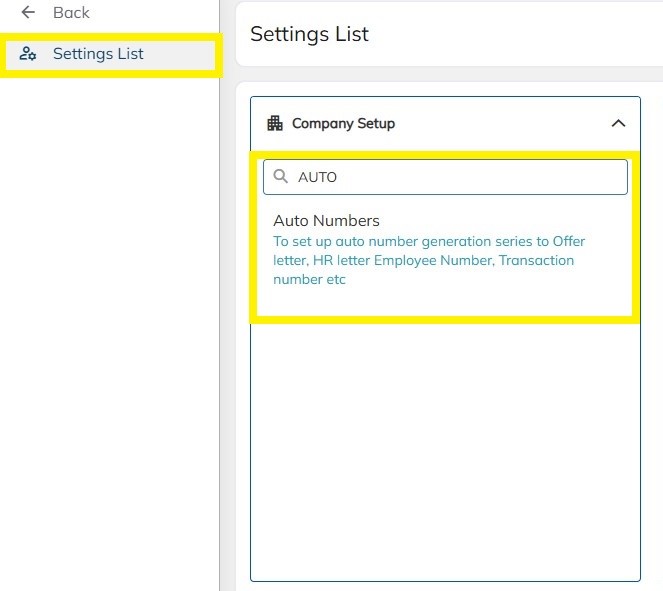Image resolution: width=663 pixels, height=591 pixels.
Task: Click the Settings List user-gear icon
Action: (x=28, y=54)
